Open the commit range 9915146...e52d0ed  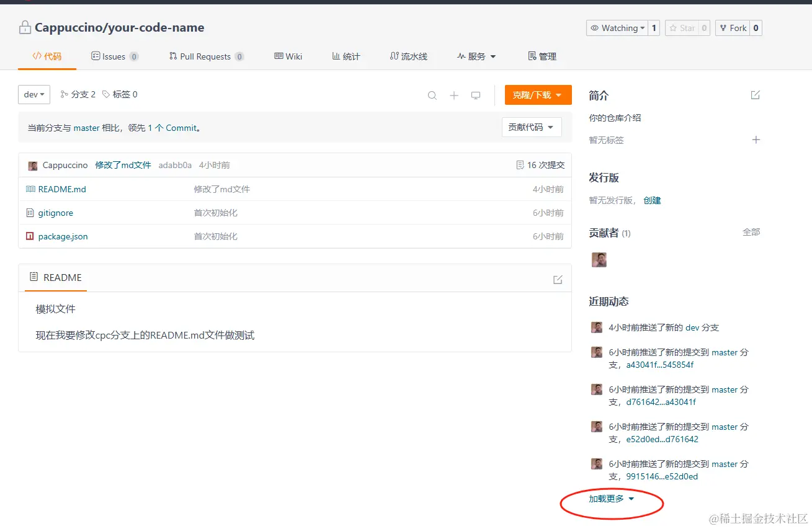tap(662, 476)
